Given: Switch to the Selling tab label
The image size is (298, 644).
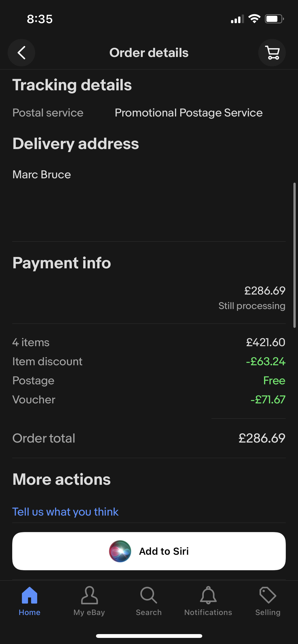Looking at the screenshot, I should click(x=268, y=612).
